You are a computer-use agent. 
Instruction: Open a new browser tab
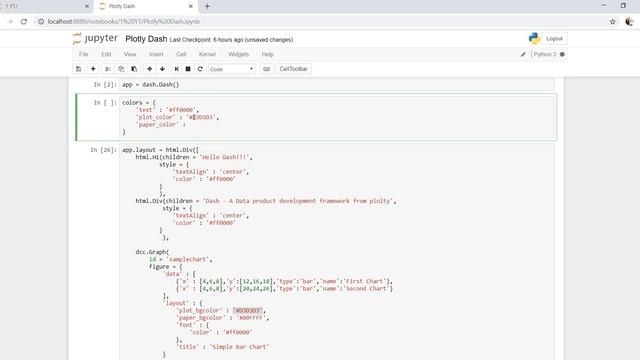pyautogui.click(x=207, y=6)
